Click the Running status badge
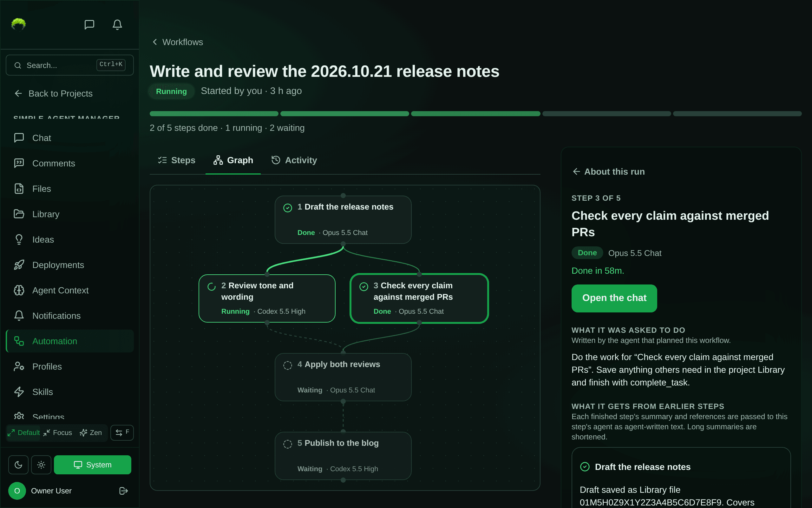Image resolution: width=812 pixels, height=508 pixels. (x=172, y=91)
